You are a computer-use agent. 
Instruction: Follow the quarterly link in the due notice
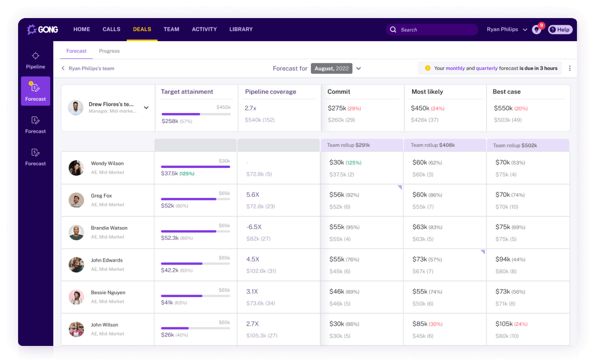[487, 68]
